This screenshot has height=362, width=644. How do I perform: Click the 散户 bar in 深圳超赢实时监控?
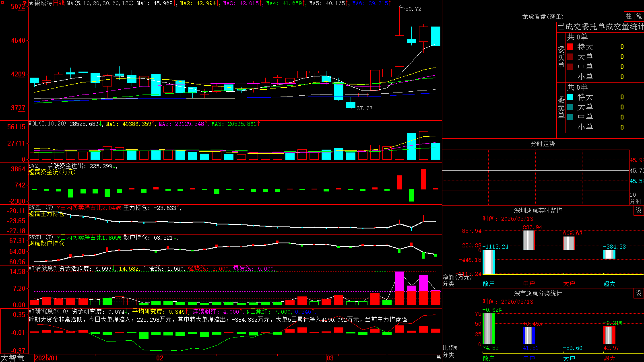[489, 262]
